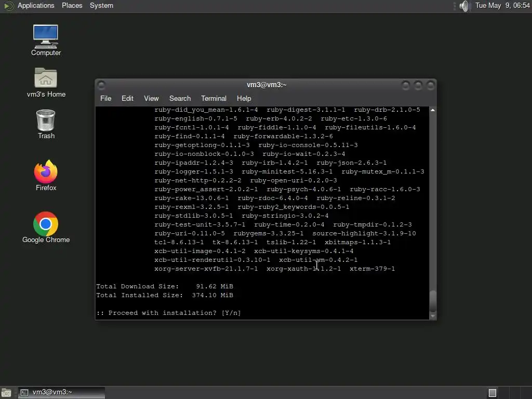Click the text 'xterm-379-1'
This screenshot has height=399, width=532.
(x=372, y=269)
